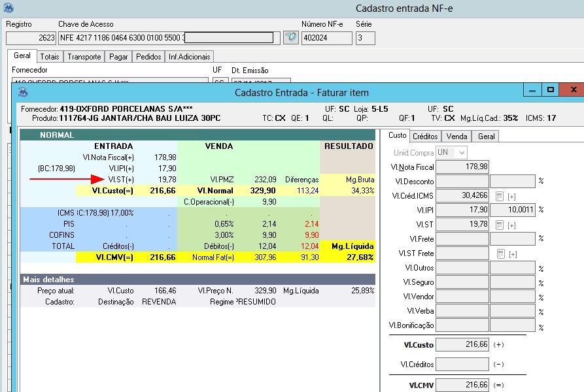The image size is (584, 392).
Task: Click the [+] button next to Vl.ST Frete
Action: [x=513, y=254]
